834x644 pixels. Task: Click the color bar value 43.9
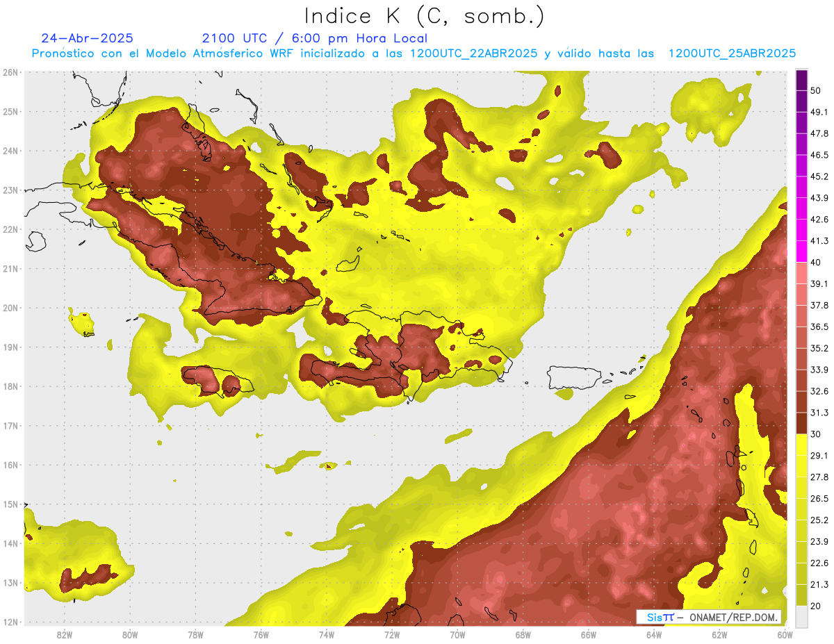(x=820, y=198)
